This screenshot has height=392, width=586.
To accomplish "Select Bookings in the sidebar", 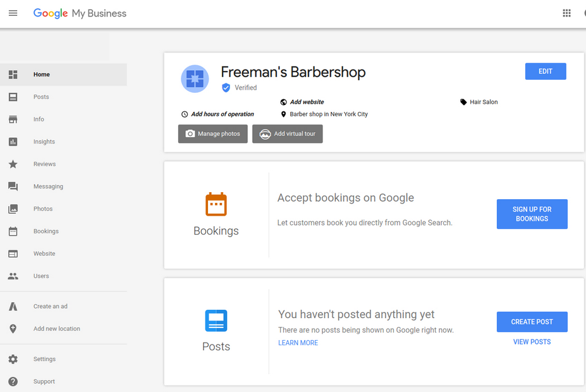I will click(46, 231).
